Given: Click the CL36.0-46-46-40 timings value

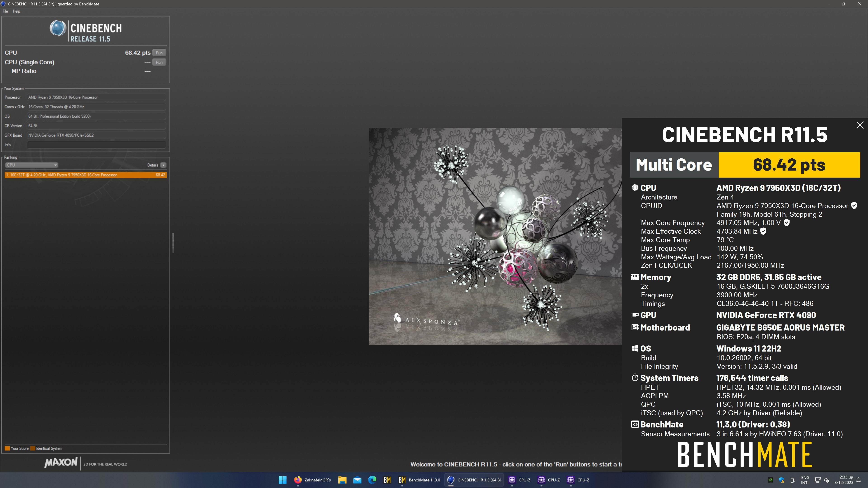Looking at the screenshot, I should tap(765, 303).
